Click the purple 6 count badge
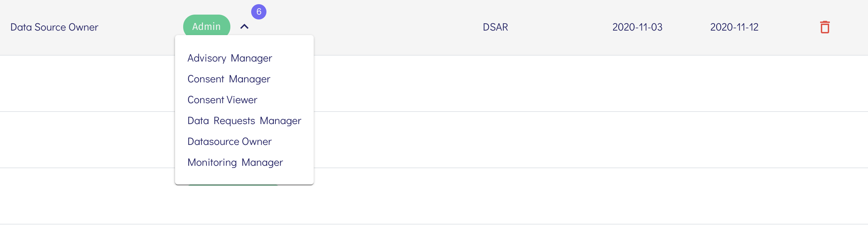868x237 pixels. [x=259, y=12]
